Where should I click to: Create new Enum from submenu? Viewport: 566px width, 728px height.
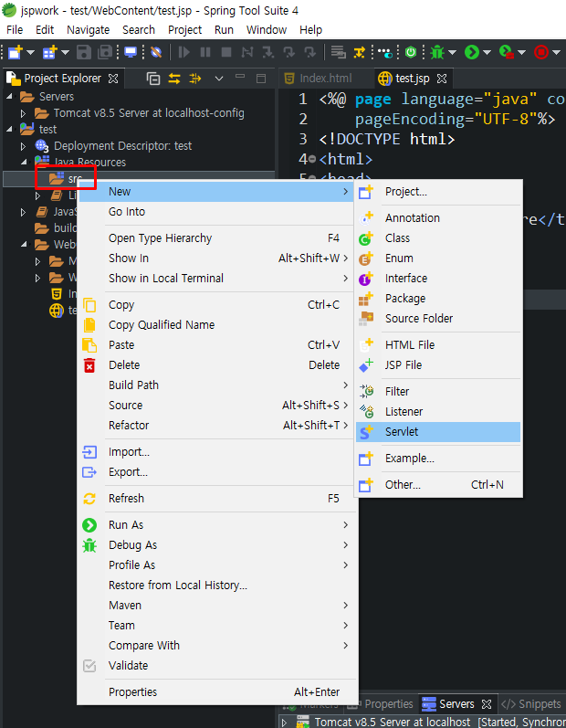point(438,258)
